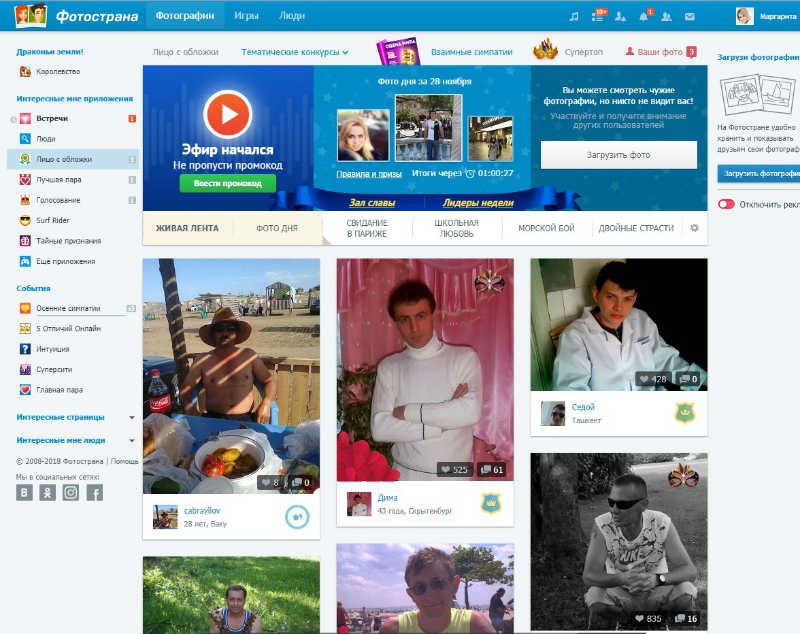Switch to the Фото дня tab
800x634 pixels.
[x=277, y=228]
